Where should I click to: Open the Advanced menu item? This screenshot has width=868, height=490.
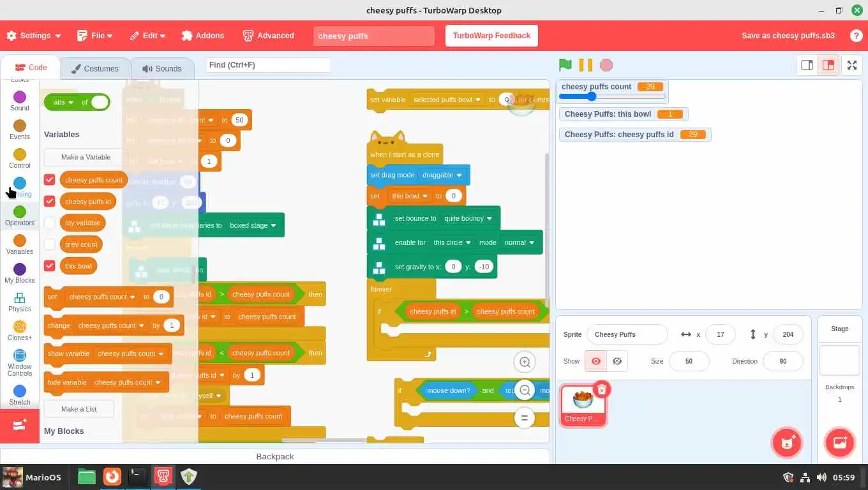coord(269,36)
